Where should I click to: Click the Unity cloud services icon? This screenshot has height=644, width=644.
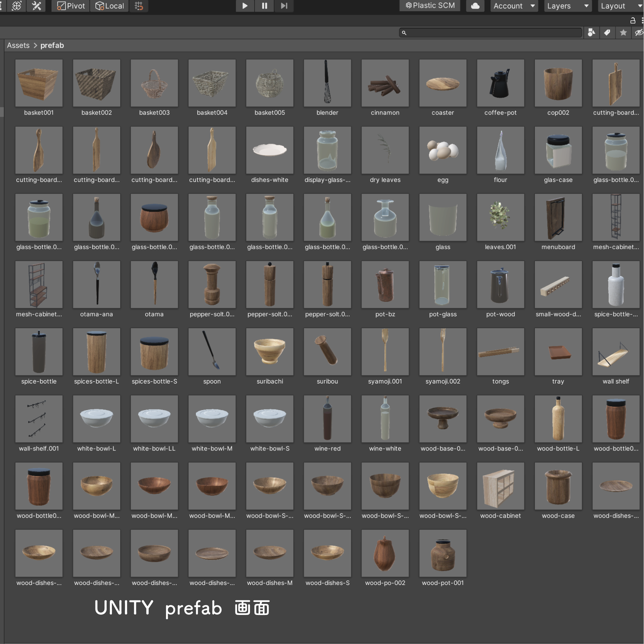(475, 6)
